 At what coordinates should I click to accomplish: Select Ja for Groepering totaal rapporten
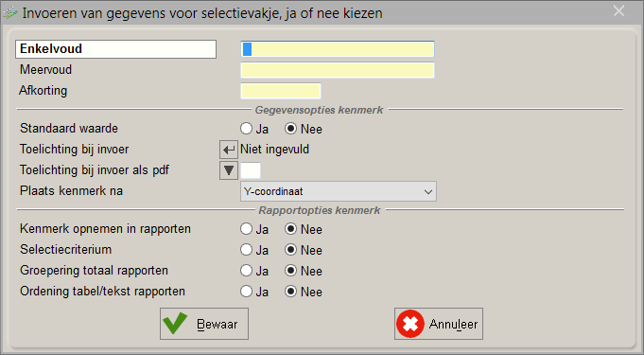pos(247,271)
